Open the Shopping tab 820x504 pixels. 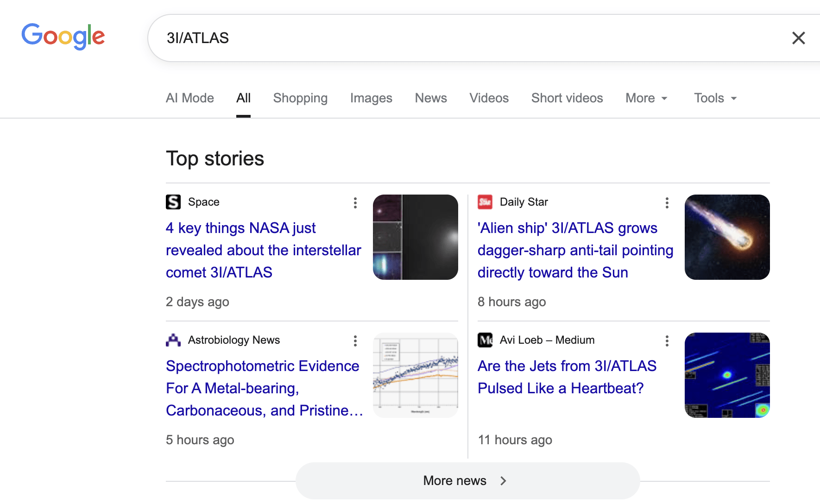(x=300, y=98)
